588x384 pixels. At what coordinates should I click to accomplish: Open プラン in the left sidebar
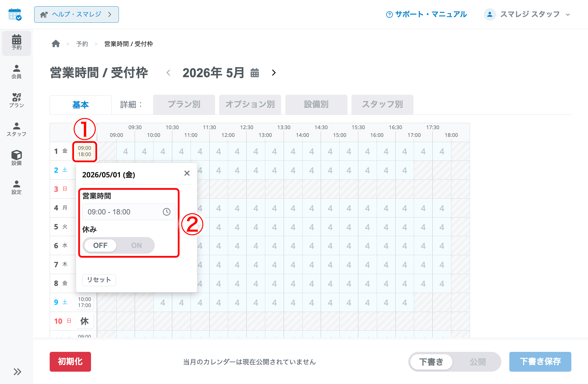click(x=16, y=101)
